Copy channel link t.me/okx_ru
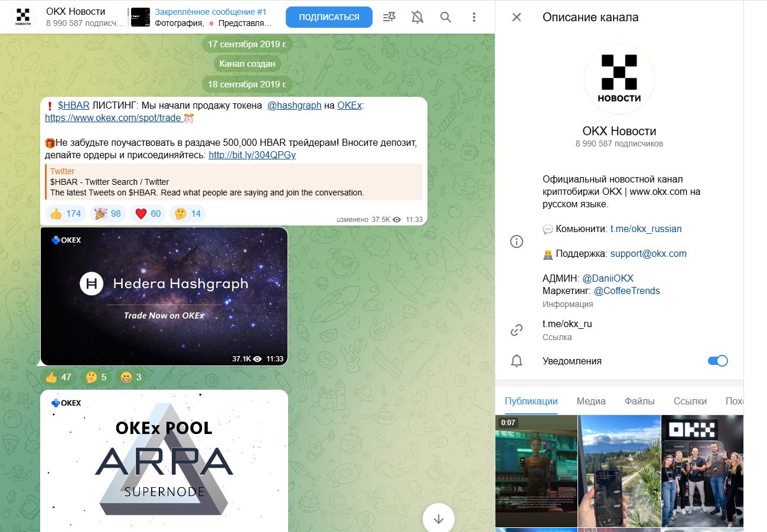 (567, 324)
